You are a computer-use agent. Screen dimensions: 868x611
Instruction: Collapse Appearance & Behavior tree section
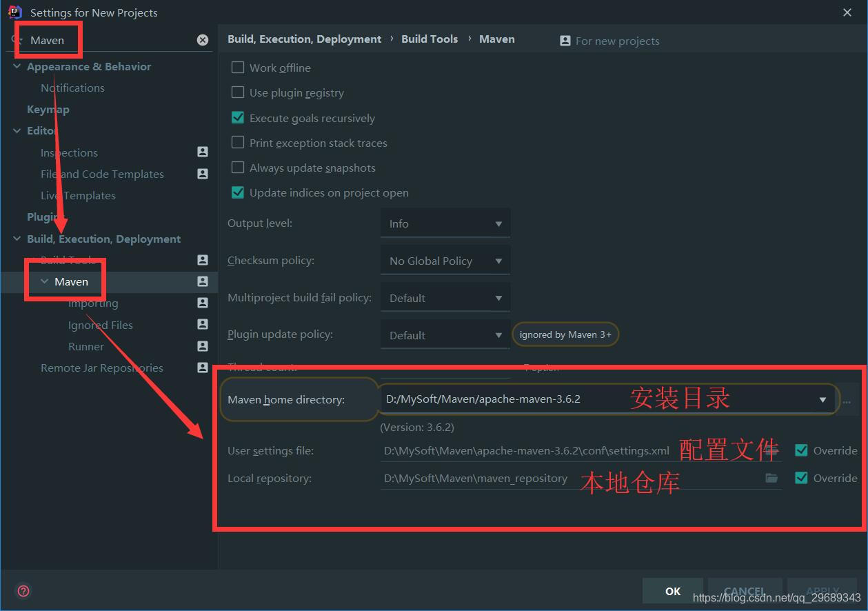[17, 66]
